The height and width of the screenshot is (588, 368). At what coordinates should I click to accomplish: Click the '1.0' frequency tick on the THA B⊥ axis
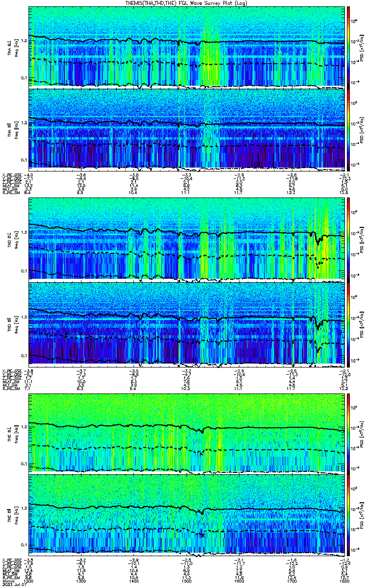click(24, 40)
